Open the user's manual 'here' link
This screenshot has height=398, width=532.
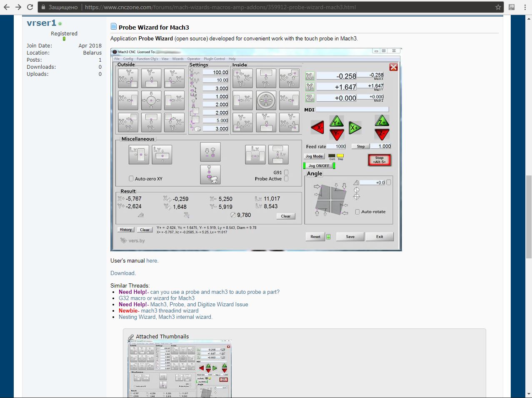[x=152, y=260]
